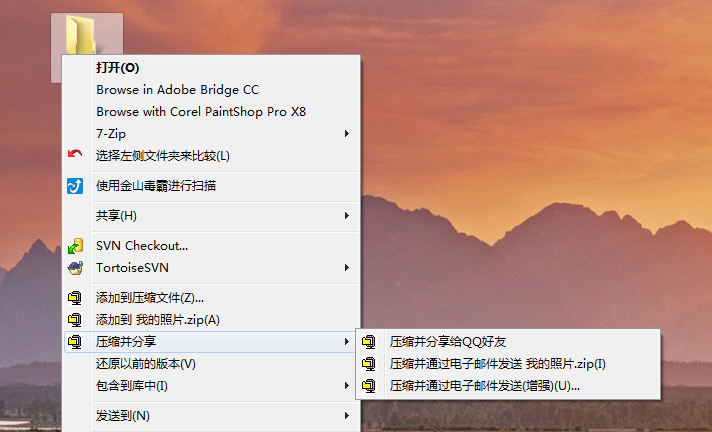
Task: Expand the 7-Zip submenu arrow
Action: pyautogui.click(x=346, y=133)
